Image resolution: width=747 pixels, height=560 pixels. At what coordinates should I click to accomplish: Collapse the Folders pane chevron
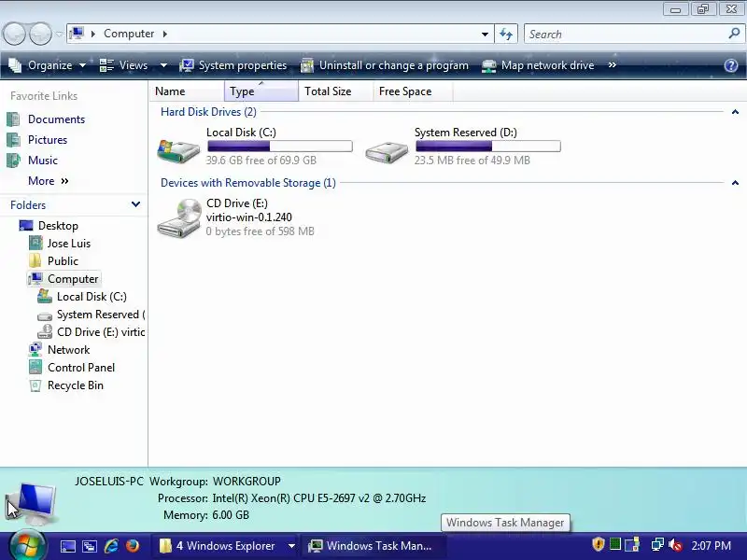coord(135,204)
